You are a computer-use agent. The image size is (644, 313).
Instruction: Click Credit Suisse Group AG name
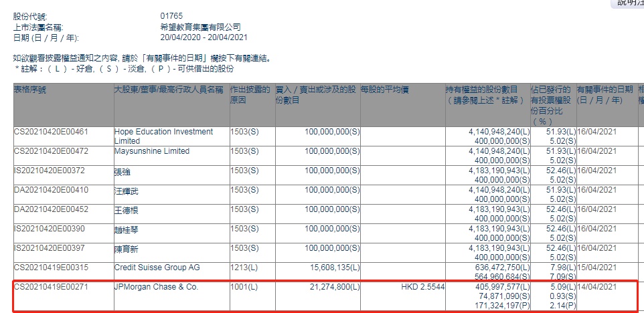point(157,268)
